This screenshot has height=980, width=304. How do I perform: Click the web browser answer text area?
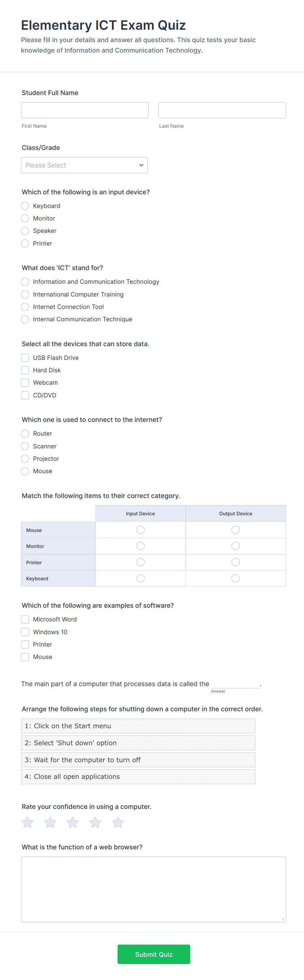(153, 889)
